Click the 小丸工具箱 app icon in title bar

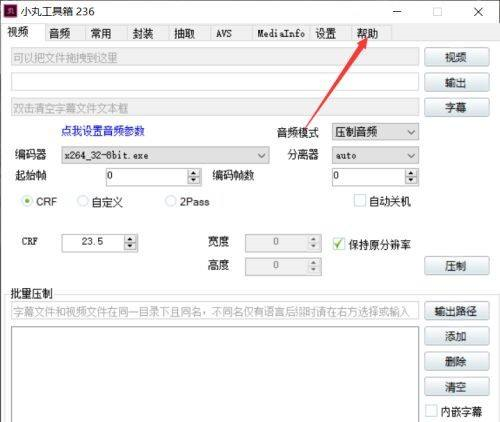pyautogui.click(x=10, y=11)
